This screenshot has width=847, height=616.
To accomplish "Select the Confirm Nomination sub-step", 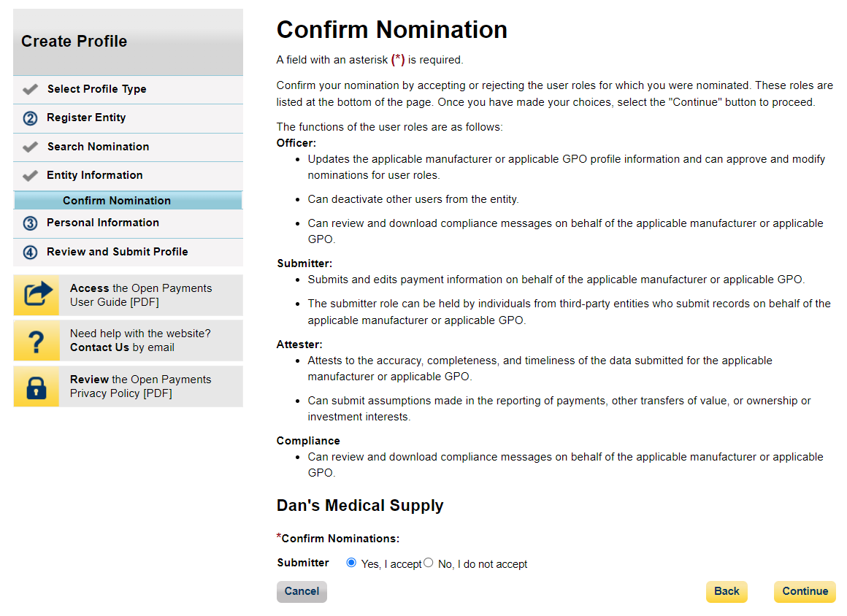I will (x=117, y=201).
